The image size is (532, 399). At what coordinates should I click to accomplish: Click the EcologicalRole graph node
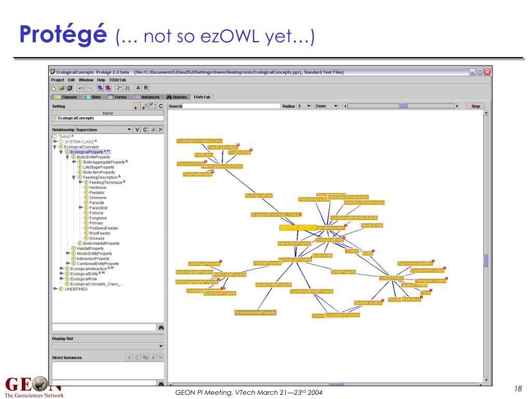pos(259,195)
